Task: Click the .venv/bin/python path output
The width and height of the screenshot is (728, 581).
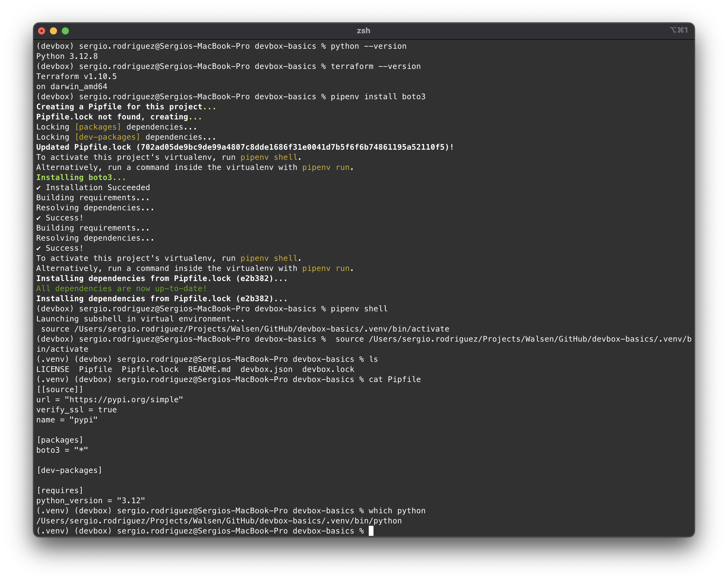Action: pos(219,521)
